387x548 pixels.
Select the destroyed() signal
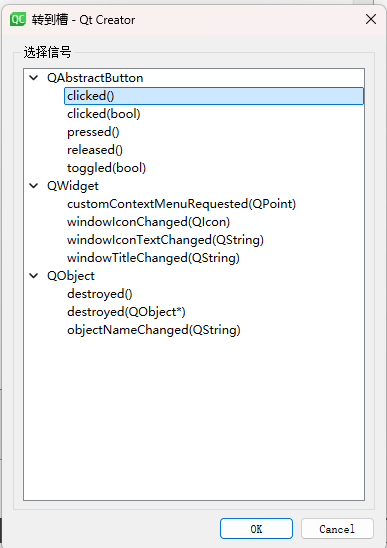coord(100,294)
